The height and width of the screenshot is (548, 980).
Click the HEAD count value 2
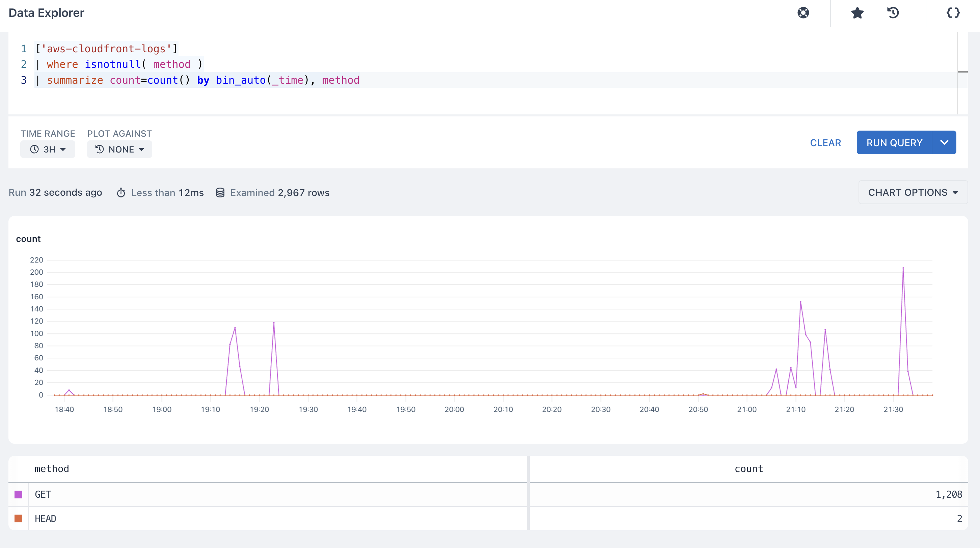pyautogui.click(x=959, y=519)
